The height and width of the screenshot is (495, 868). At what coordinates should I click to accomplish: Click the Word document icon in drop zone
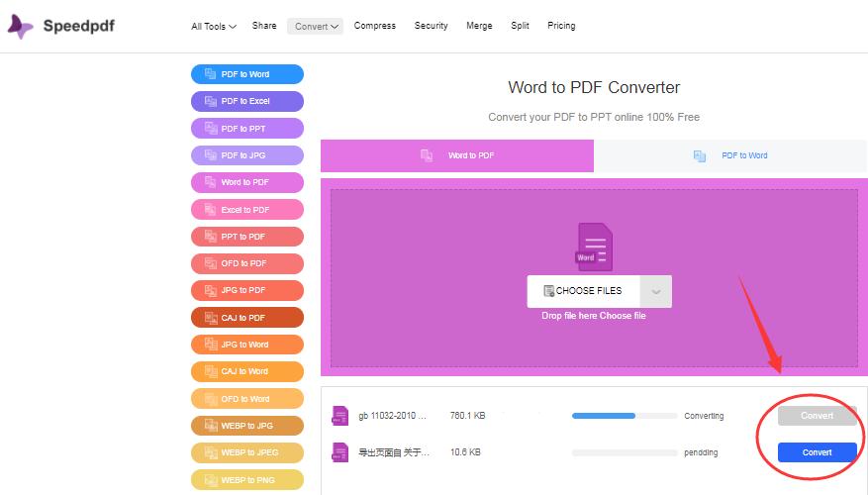coord(594,247)
